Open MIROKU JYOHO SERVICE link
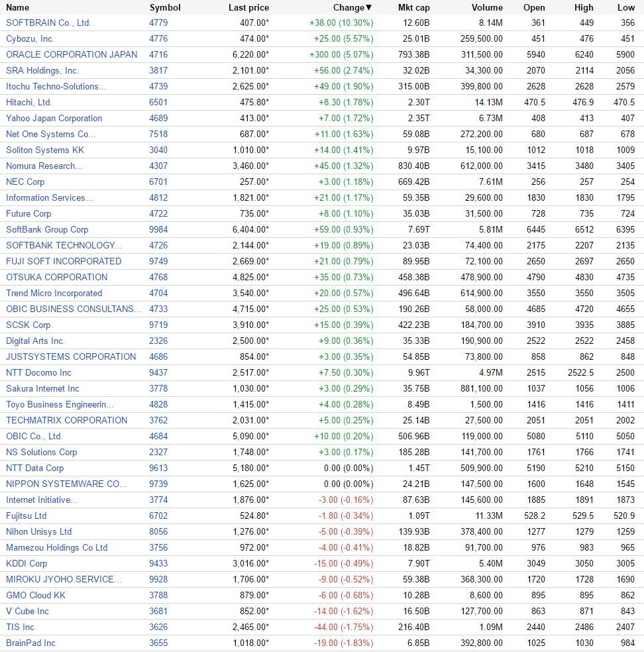The width and height of the screenshot is (644, 652). pos(64,579)
